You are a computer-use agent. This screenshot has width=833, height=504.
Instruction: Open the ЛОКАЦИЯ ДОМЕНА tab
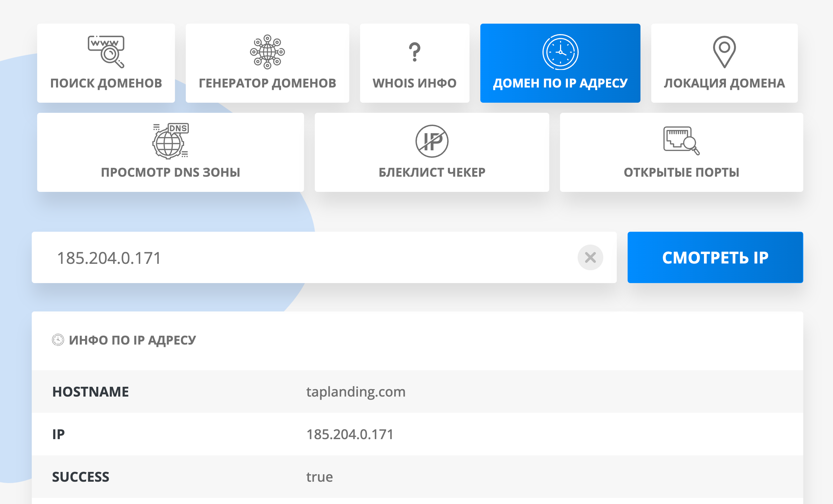[724, 83]
